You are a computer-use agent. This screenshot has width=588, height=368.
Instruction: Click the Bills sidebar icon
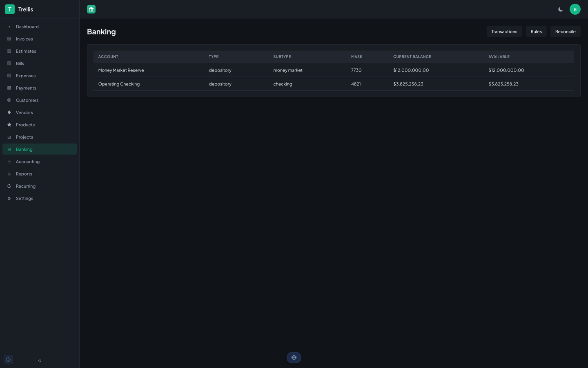point(9,63)
